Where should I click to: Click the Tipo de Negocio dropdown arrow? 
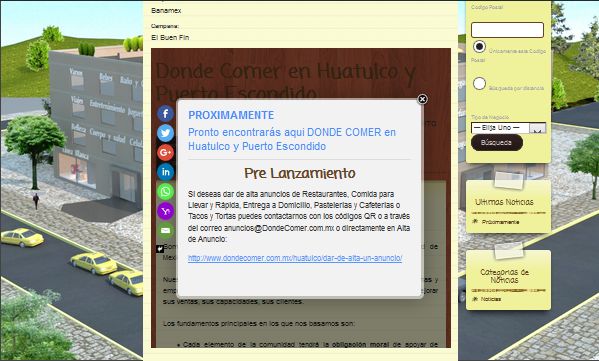pyautogui.click(x=537, y=128)
